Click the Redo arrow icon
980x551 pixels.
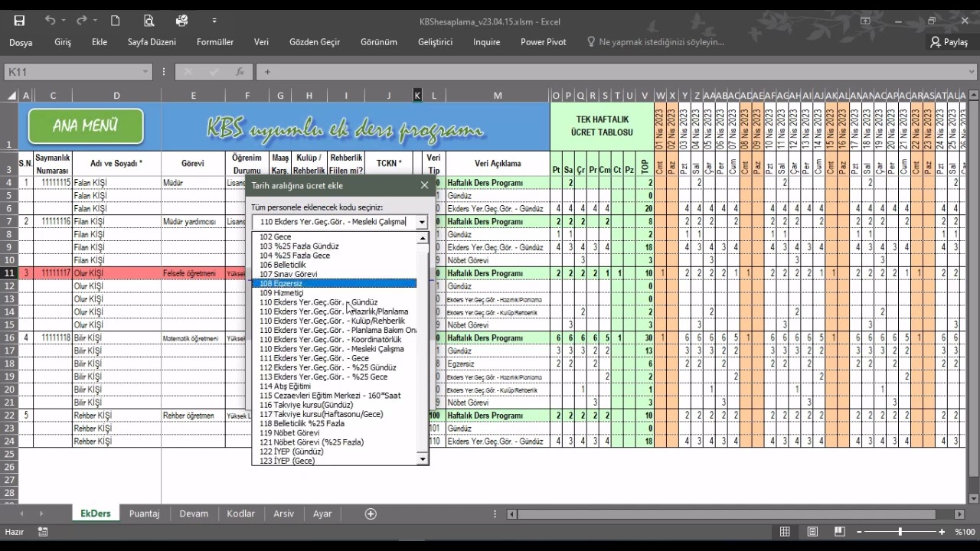(81, 21)
